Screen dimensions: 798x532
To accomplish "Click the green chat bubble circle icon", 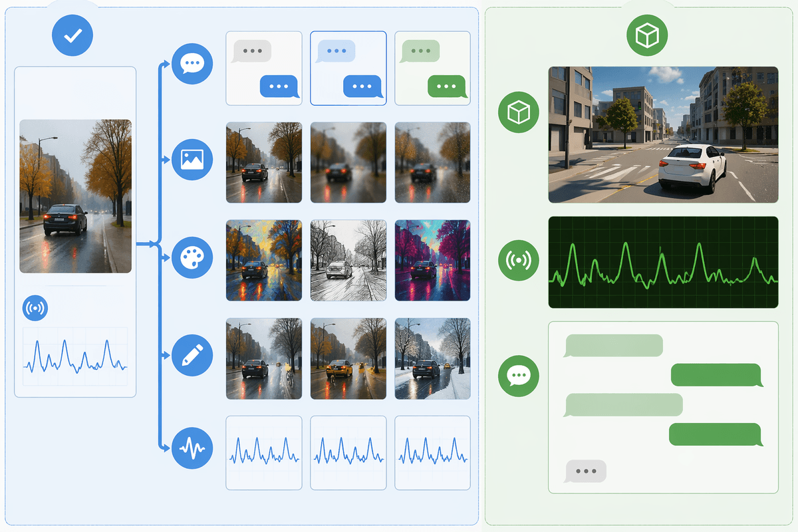I will (x=518, y=377).
